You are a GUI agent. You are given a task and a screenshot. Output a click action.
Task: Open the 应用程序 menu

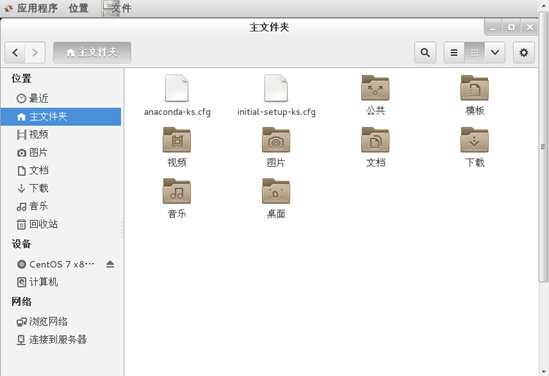tap(37, 8)
